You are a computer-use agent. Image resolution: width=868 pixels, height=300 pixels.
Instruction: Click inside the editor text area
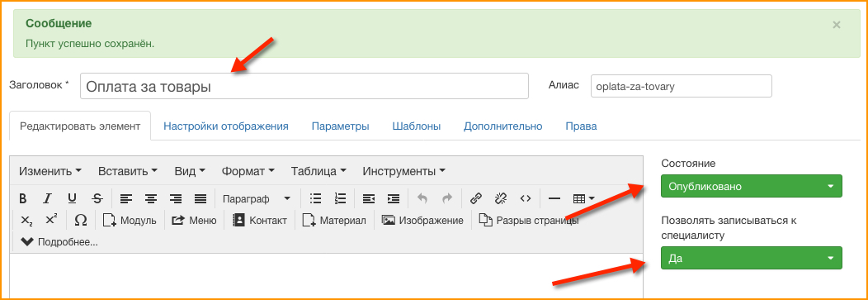[x=327, y=275]
